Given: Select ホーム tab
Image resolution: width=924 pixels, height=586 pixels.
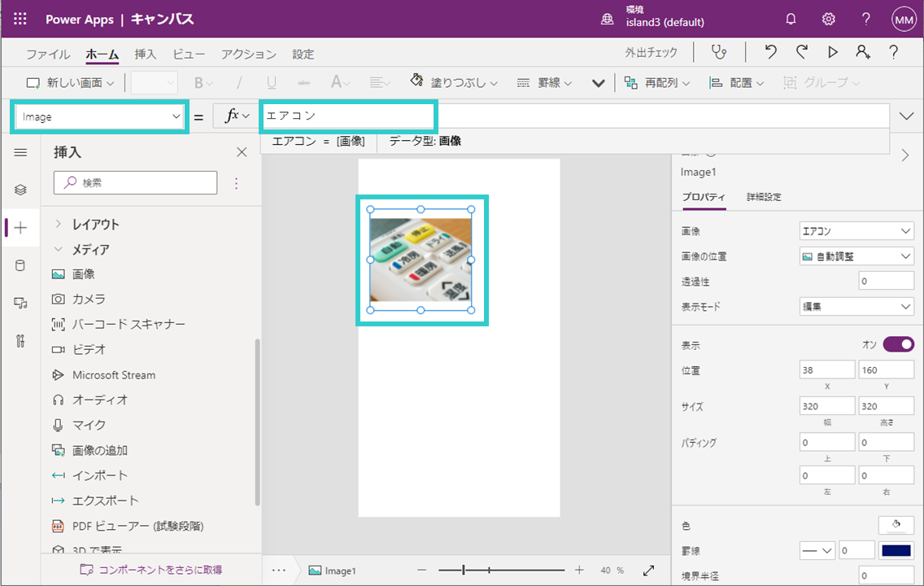Looking at the screenshot, I should pos(102,55).
